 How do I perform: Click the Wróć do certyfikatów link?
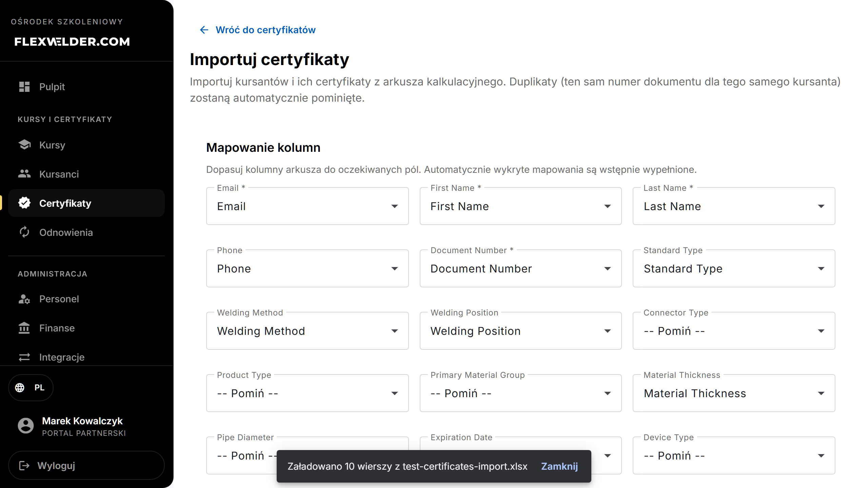coord(258,30)
